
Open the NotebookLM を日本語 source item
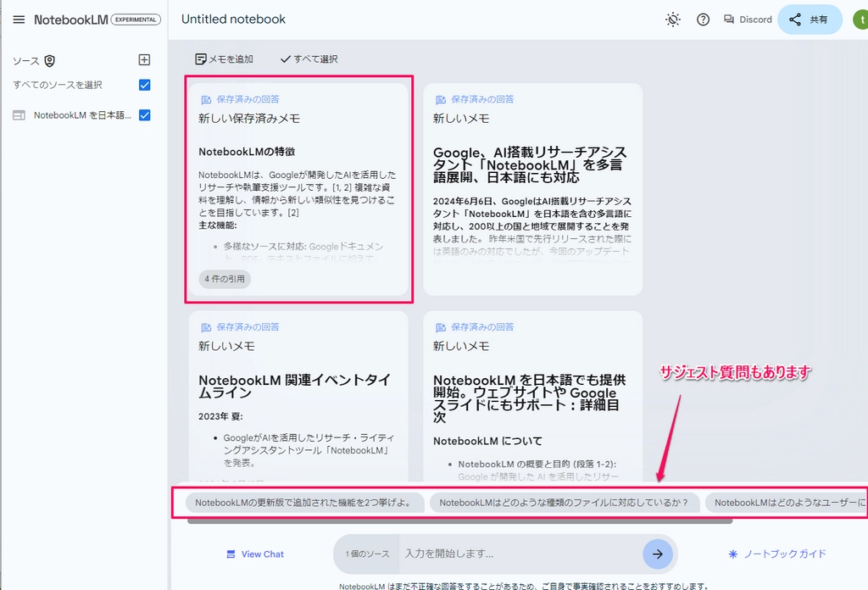point(82,115)
